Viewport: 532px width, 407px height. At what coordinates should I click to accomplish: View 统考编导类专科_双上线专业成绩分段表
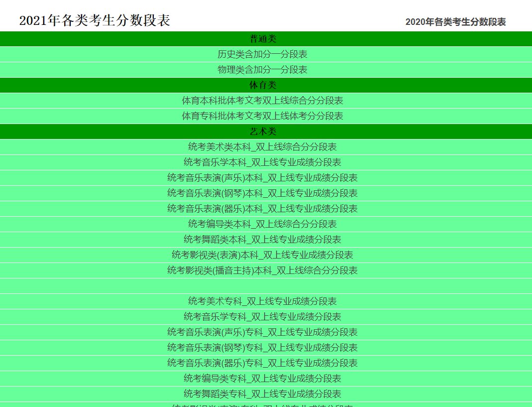pyautogui.click(x=262, y=379)
